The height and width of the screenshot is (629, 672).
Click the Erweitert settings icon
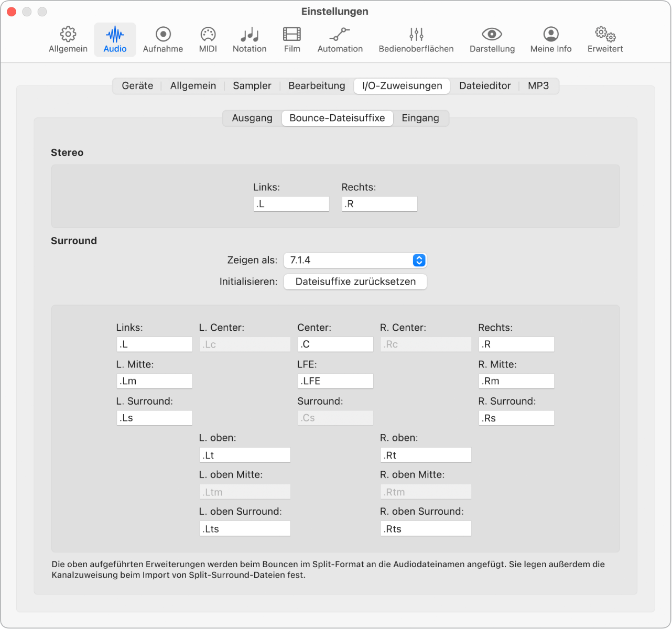coord(604,39)
